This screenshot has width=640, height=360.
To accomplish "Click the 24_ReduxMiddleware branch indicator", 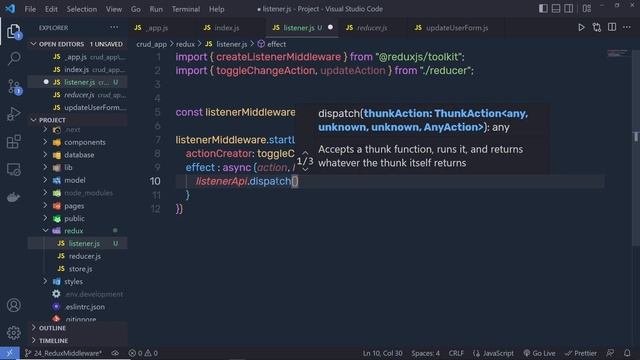I will click(63, 353).
